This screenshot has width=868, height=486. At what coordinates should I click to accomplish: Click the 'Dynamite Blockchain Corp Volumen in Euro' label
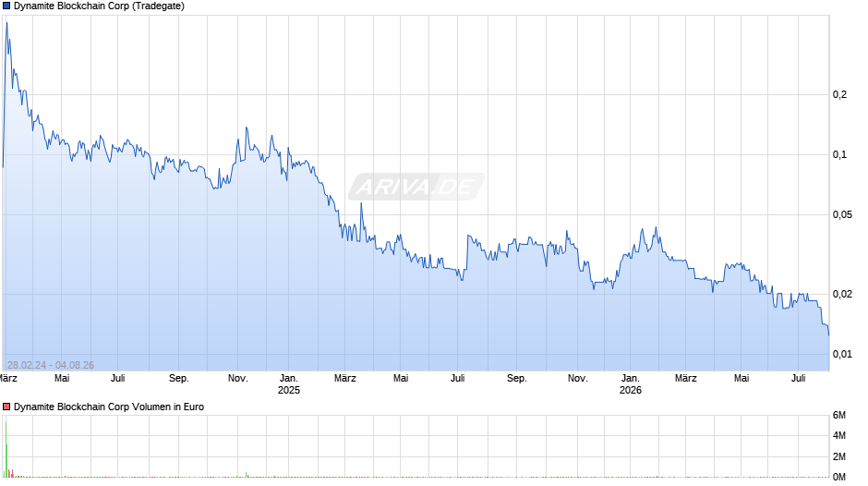coord(109,407)
